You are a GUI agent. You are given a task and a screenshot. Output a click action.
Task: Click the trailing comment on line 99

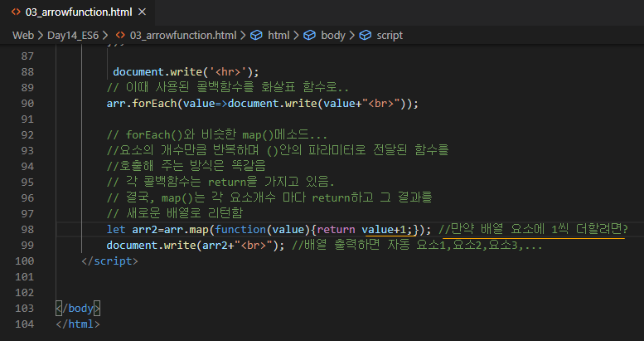pos(417,246)
